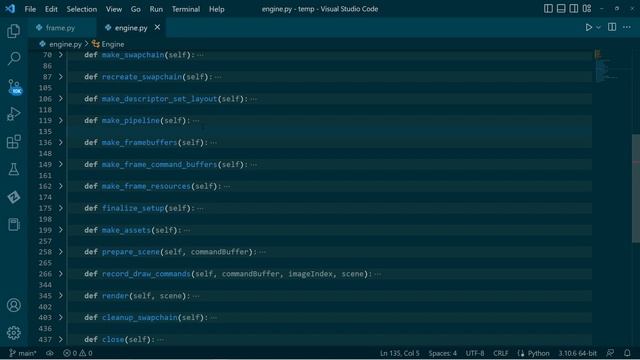This screenshot has height=360, width=640.
Task: Open the notebook-style icon in activity bar
Action: (x=13, y=224)
